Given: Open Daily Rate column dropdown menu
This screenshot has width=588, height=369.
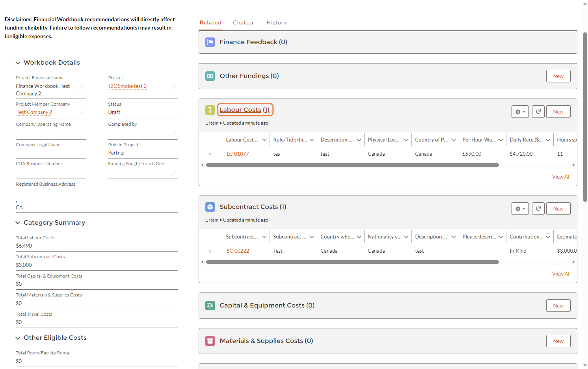Looking at the screenshot, I should [x=548, y=140].
